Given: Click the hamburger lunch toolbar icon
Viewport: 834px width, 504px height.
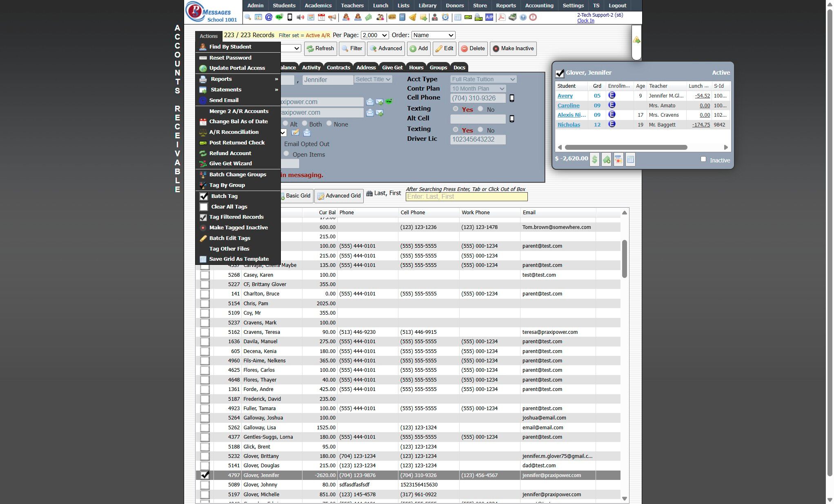Looking at the screenshot, I should click(x=392, y=17).
